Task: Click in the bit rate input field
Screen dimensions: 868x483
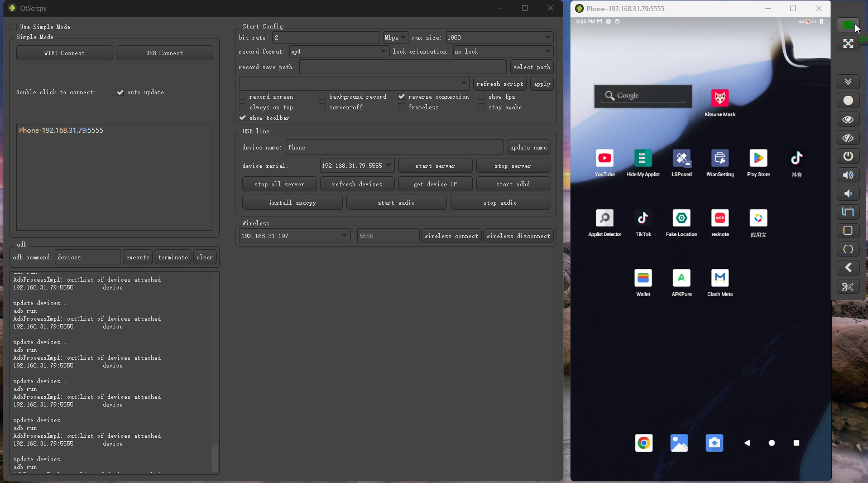Action: tap(326, 37)
